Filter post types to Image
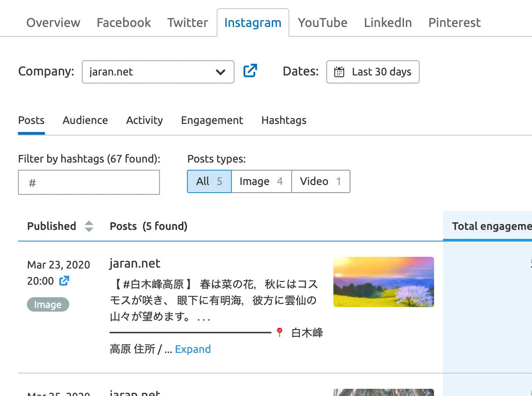Screen dimensions: 532x396 (261, 181)
